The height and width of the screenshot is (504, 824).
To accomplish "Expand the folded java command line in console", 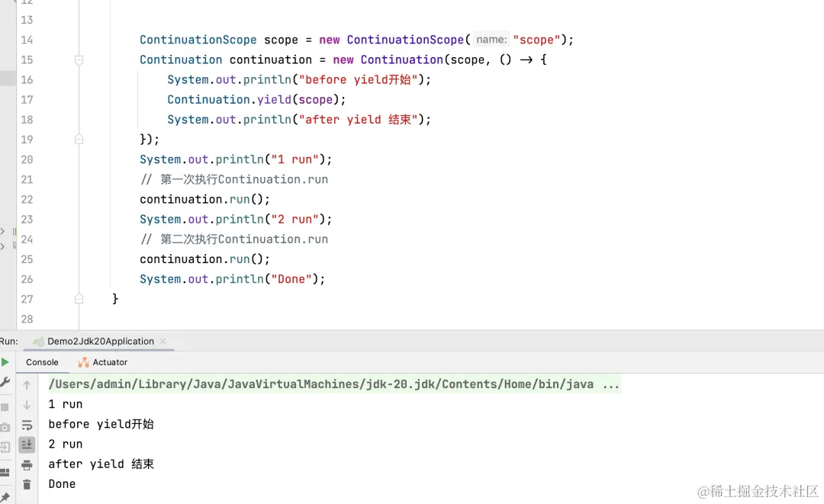I will pyautogui.click(x=611, y=385).
